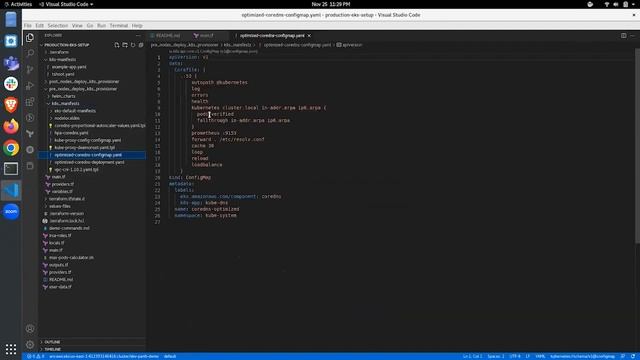Select optimized-coredns-configmap.yaml in the Explorer
640x360 pixels.
(92, 155)
